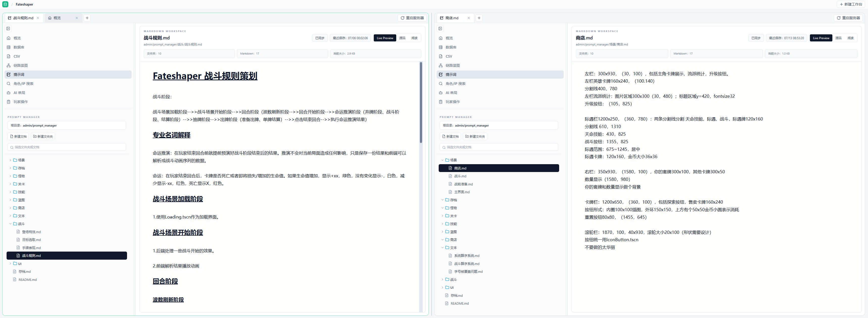868x318 pixels.
Task: Close the 商店.md tab in right pane
Action: 468,18
